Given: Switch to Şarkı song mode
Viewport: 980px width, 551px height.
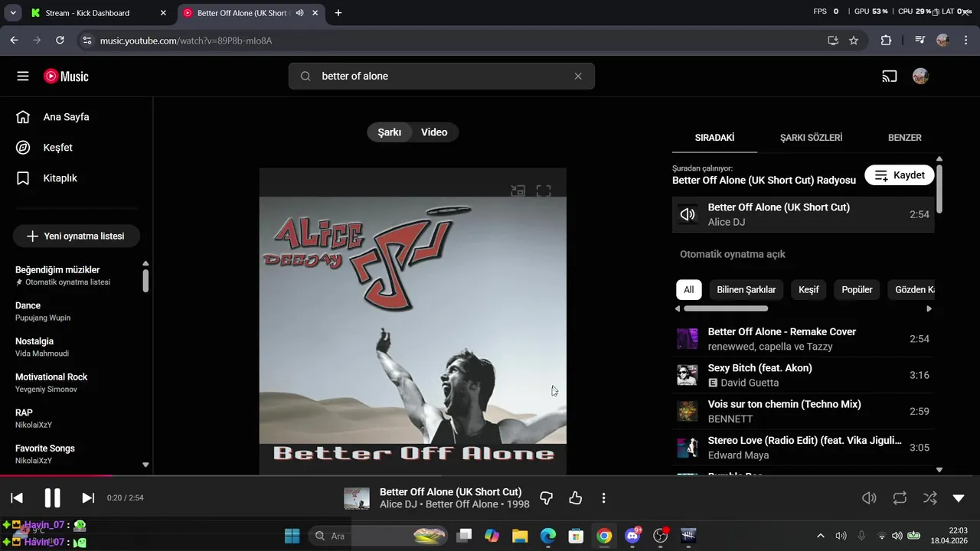Looking at the screenshot, I should [390, 132].
